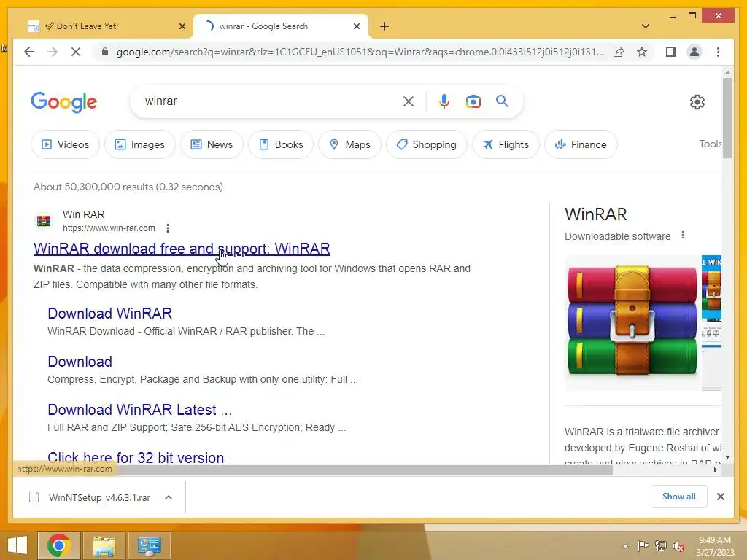Select the Finance filter
Viewport: 747px width, 560px height.
click(581, 144)
